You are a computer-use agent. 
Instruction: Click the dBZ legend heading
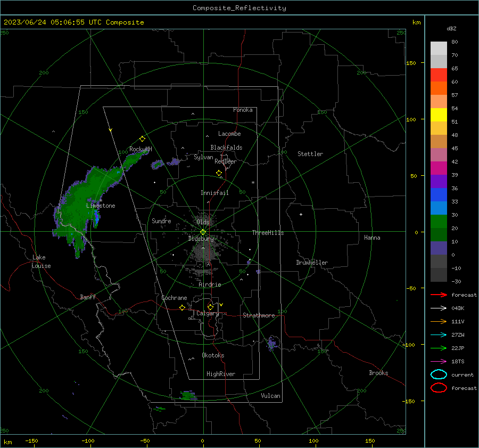[x=451, y=28]
